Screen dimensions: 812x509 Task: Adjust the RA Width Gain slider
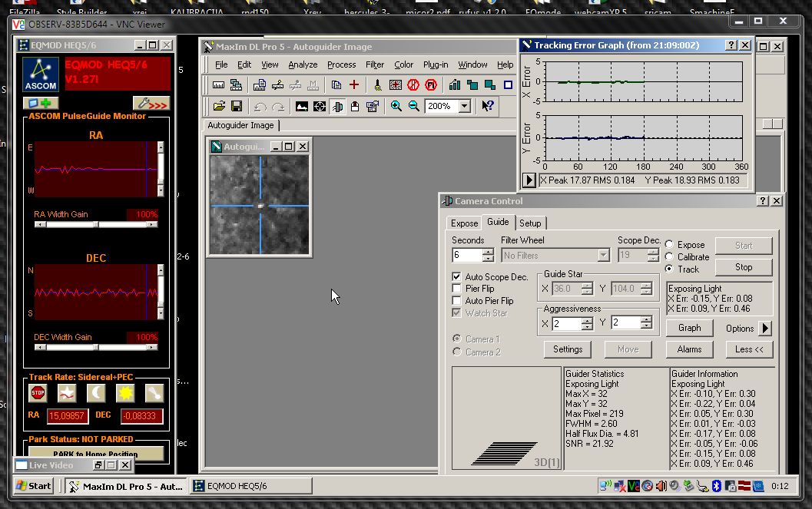pos(96,225)
